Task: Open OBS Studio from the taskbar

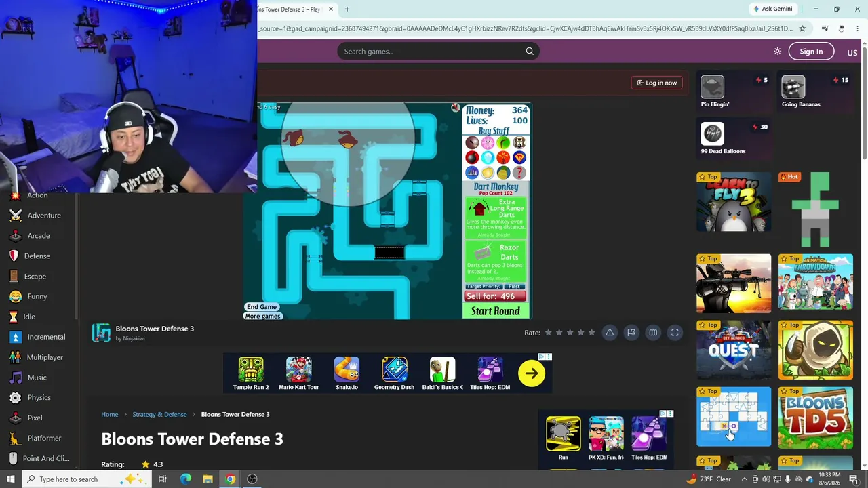Action: click(x=252, y=479)
